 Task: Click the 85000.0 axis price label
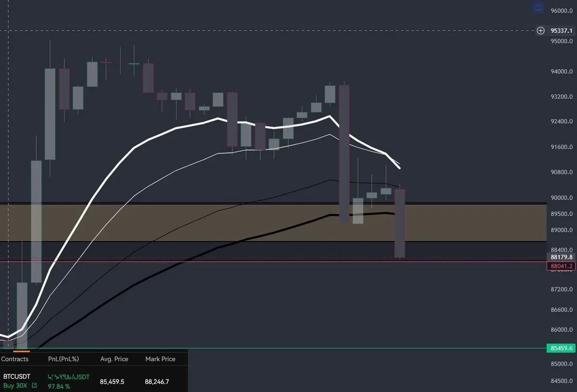(562, 364)
